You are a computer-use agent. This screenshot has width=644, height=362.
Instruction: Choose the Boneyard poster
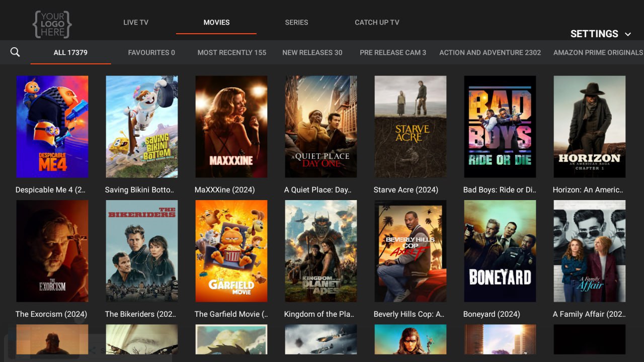(500, 251)
